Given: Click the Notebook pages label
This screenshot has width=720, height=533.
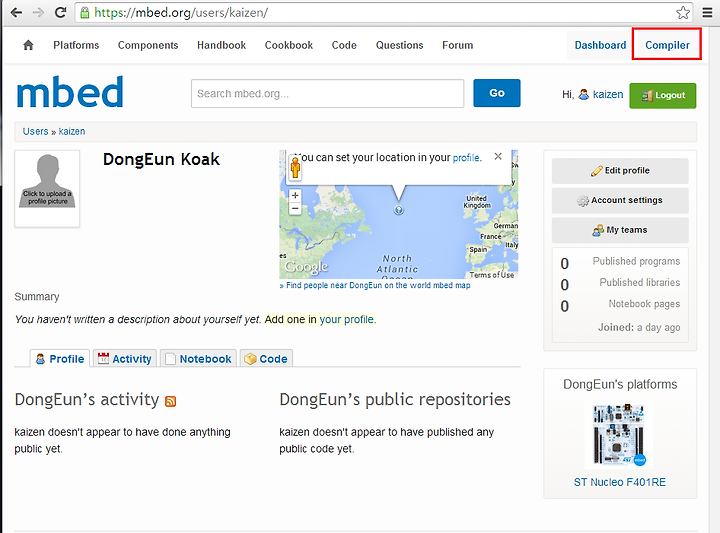Looking at the screenshot, I should pyautogui.click(x=644, y=304).
